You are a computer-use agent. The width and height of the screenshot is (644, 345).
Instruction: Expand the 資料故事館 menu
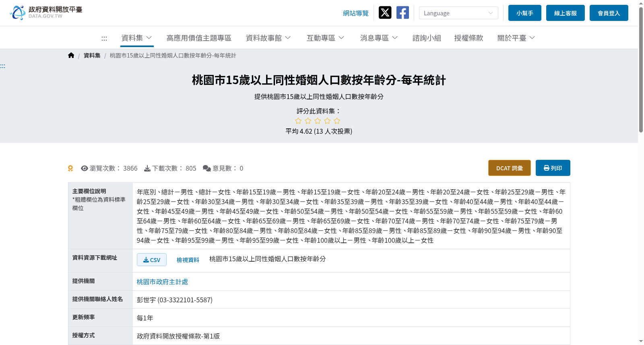pos(268,38)
